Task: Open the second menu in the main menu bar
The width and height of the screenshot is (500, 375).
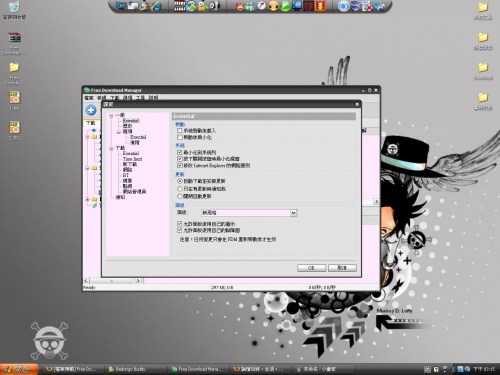Action: (x=102, y=98)
